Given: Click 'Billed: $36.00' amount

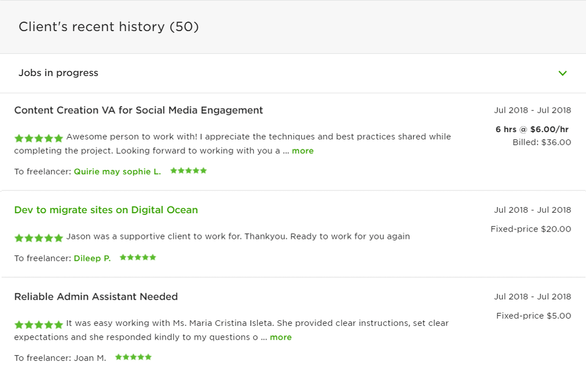Looking at the screenshot, I should click(x=542, y=142).
